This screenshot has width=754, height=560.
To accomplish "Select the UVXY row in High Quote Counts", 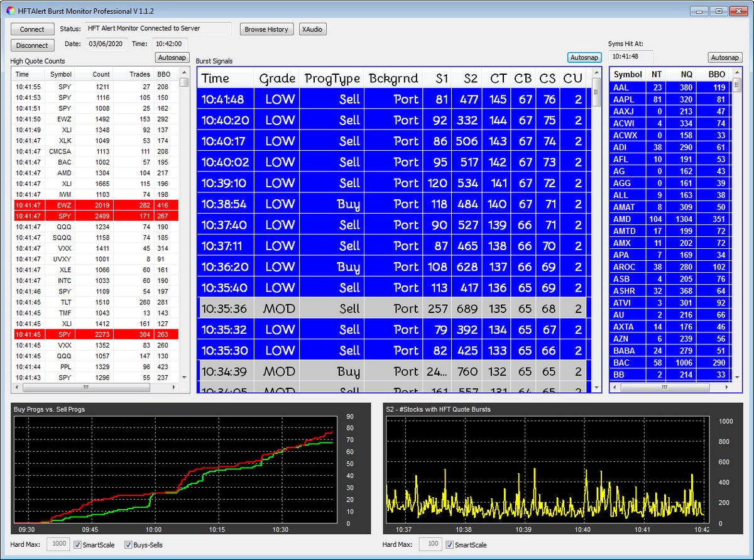I will [95, 259].
